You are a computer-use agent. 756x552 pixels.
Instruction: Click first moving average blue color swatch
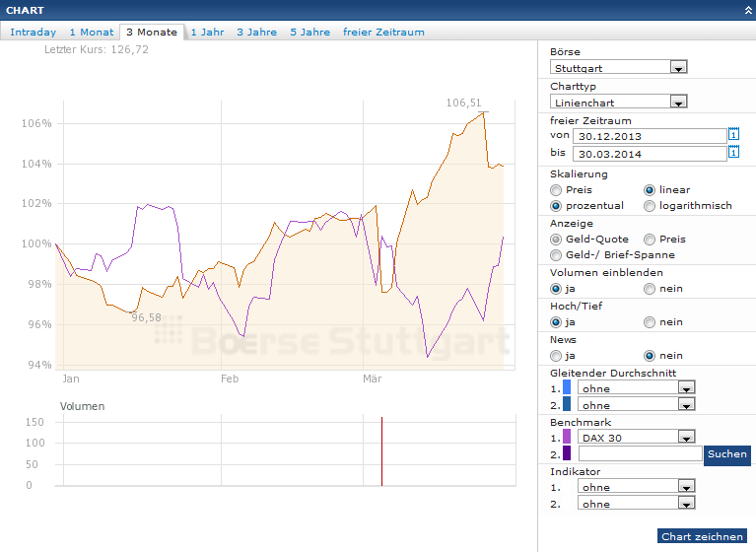(567, 387)
